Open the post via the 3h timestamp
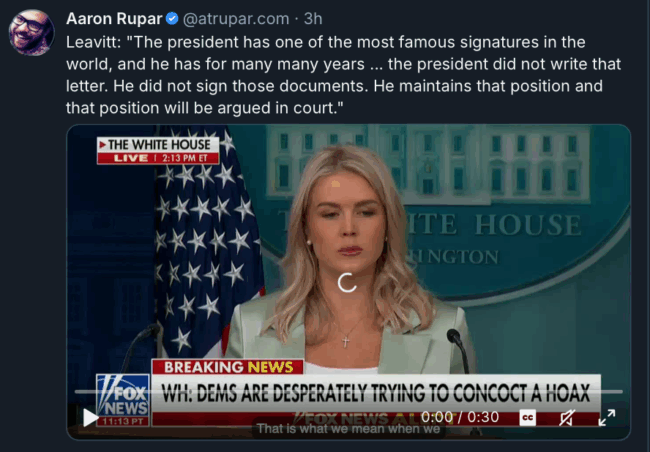This screenshot has height=452, width=650. [313, 19]
